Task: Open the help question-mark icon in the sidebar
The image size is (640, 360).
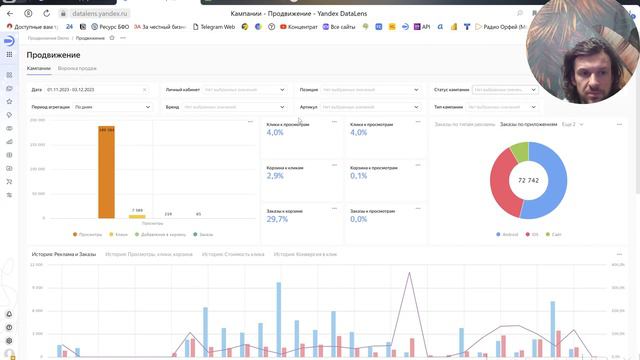Action: 9,327
